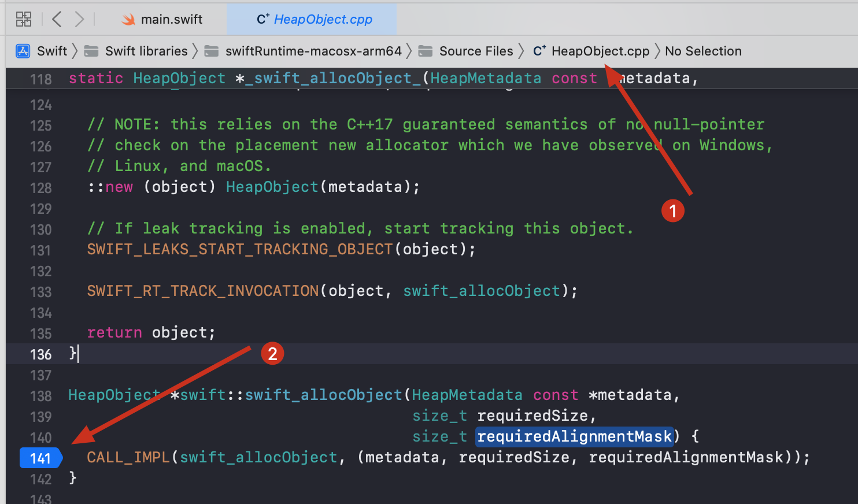The width and height of the screenshot is (858, 504).
Task: Click the highlighted requiredAlignmentMask parameter
Action: coord(575,436)
